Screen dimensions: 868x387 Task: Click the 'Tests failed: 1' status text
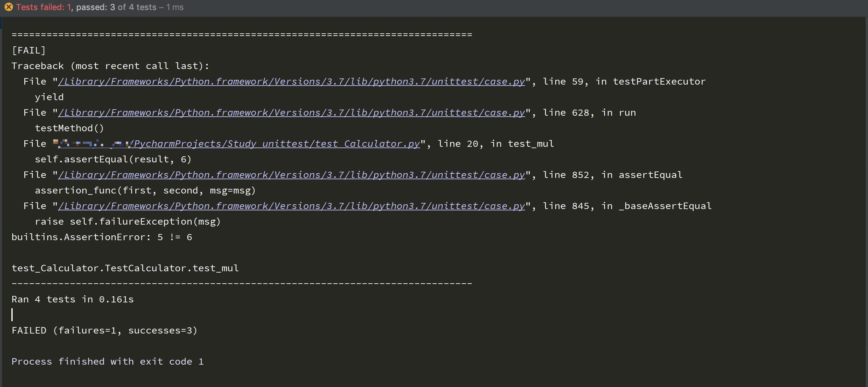point(43,7)
